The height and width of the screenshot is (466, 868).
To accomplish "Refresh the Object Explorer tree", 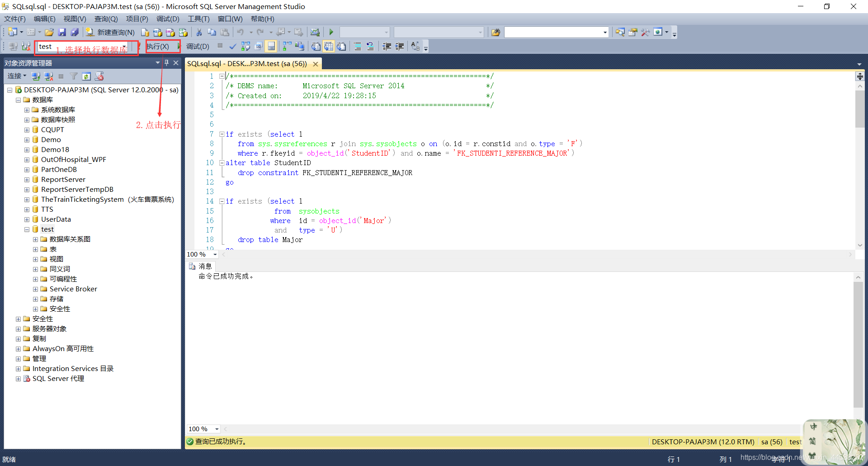I will tap(86, 76).
